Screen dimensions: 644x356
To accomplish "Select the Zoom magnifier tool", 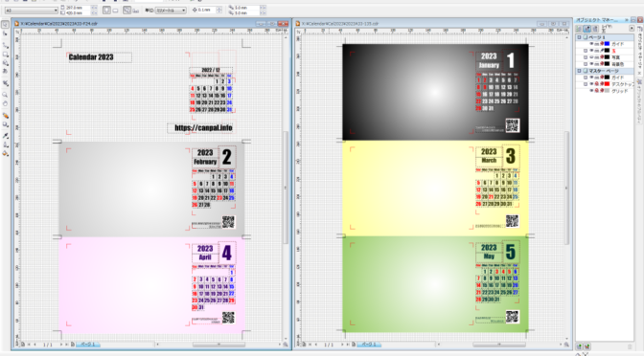I will pos(6,95).
